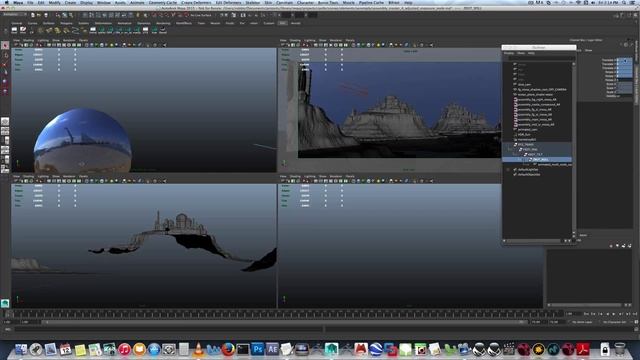Click the Translate X value in Channel Box

click(x=624, y=60)
